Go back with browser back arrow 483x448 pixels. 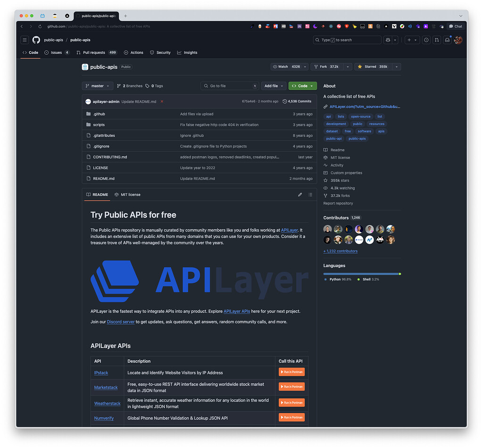(x=22, y=26)
